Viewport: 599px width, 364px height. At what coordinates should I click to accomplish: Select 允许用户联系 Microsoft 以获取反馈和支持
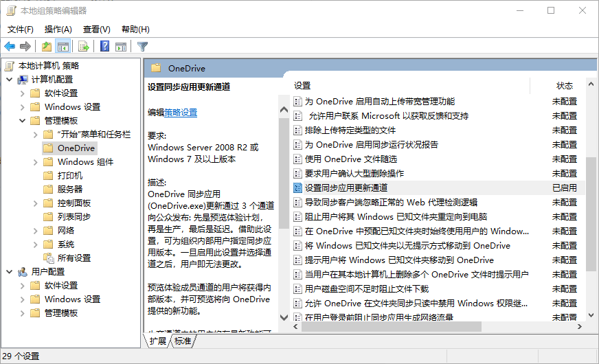(x=389, y=116)
